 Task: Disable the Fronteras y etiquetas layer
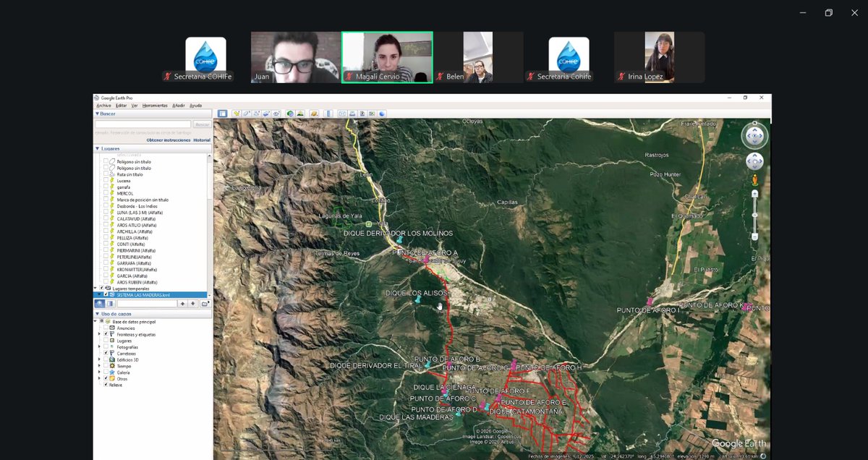pos(106,334)
